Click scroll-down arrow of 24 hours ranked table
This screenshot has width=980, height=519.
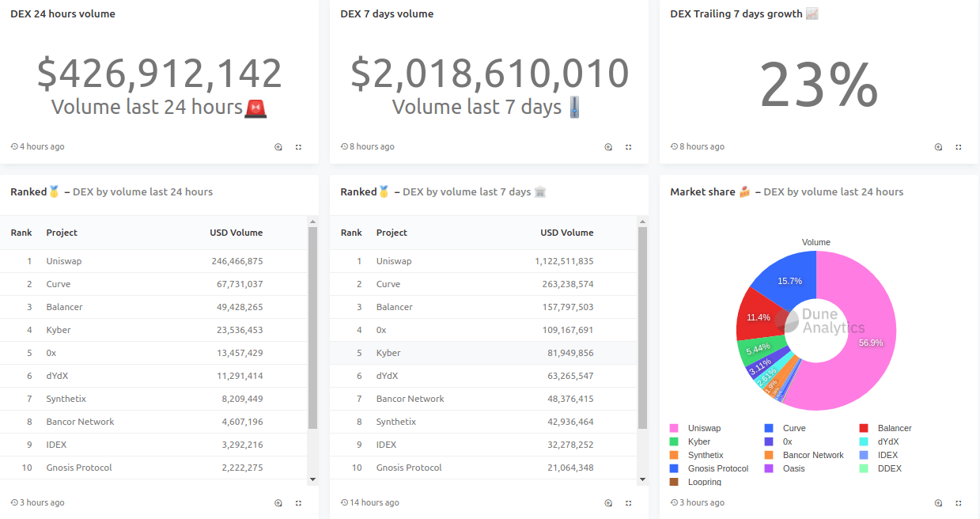tap(312, 479)
